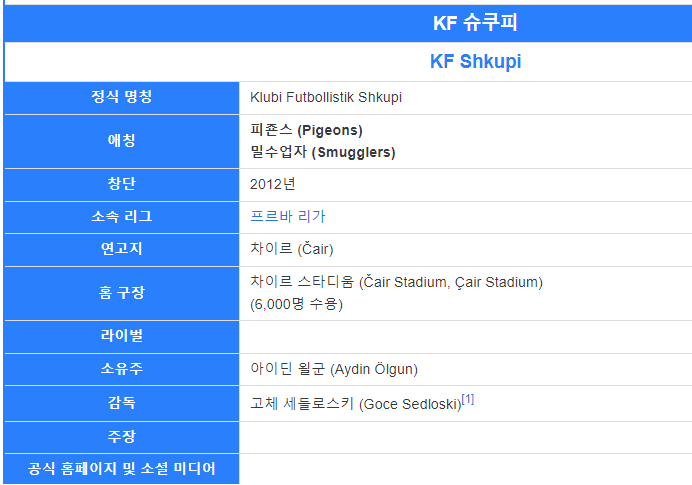Select the 애칭 label cell
Image resolution: width=692 pixels, height=485 pixels.
coord(121,141)
